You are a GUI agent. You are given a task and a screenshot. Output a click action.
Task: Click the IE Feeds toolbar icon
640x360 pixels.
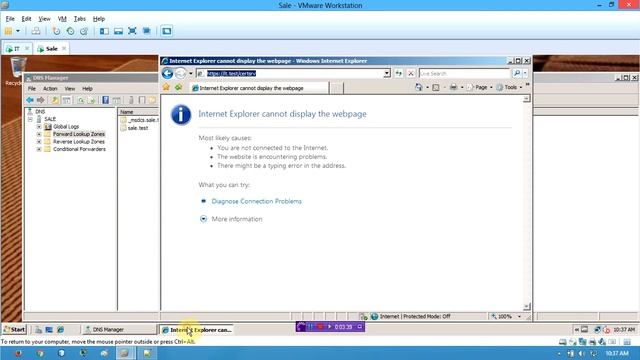(x=436, y=87)
